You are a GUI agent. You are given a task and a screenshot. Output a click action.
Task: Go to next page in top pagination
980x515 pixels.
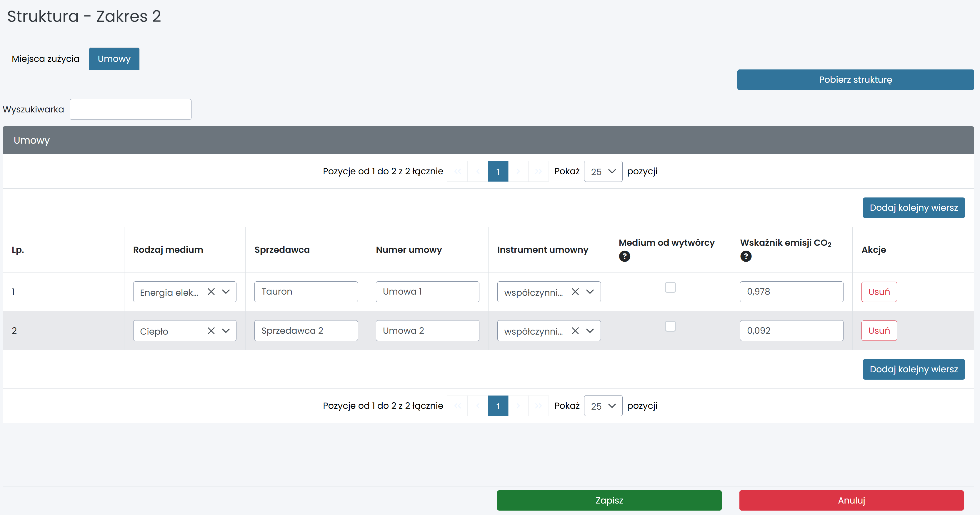point(518,171)
